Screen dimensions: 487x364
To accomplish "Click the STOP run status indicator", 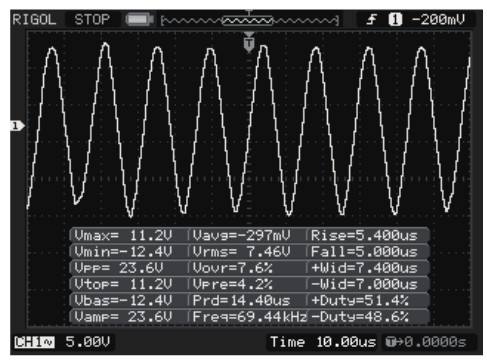I will pos(92,19).
